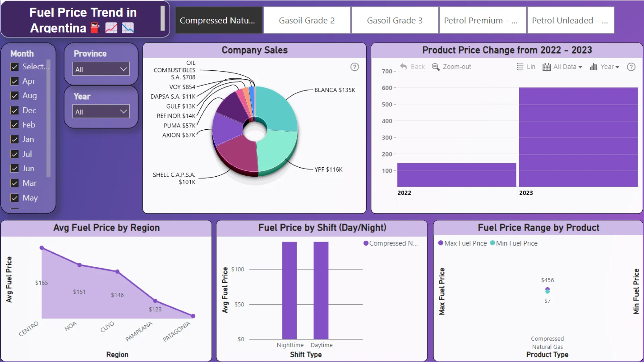644x362 pixels.
Task: Click the CENTRO data point on line
Action: (42, 248)
